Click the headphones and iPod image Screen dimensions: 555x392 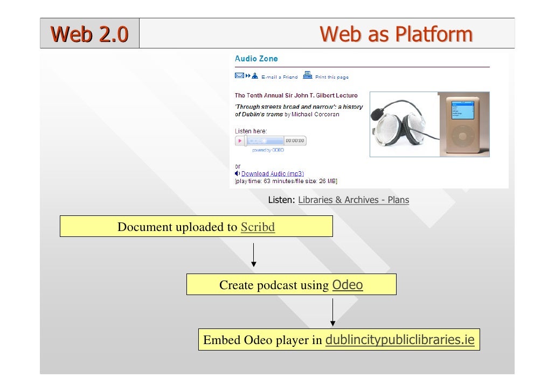point(429,124)
